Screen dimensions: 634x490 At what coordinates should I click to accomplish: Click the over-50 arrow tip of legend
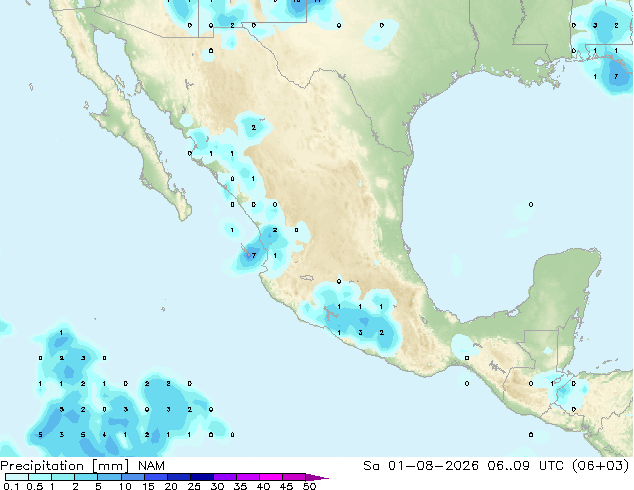click(317, 477)
